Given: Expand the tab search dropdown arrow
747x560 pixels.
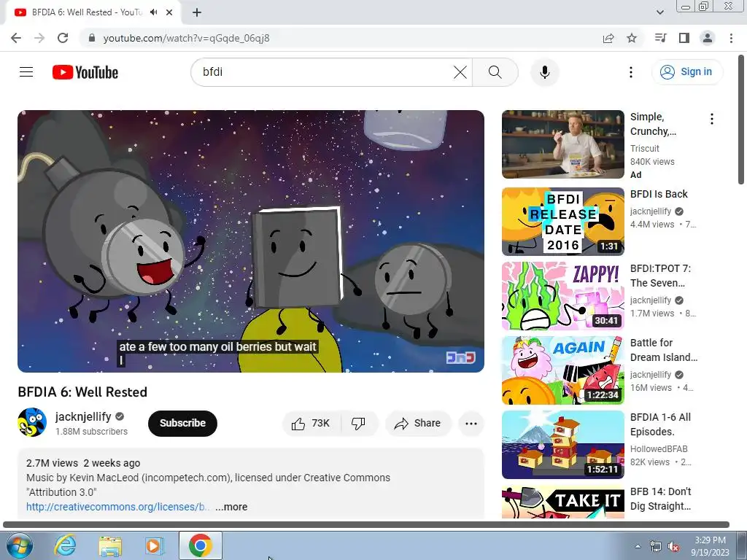Looking at the screenshot, I should coord(659,12).
